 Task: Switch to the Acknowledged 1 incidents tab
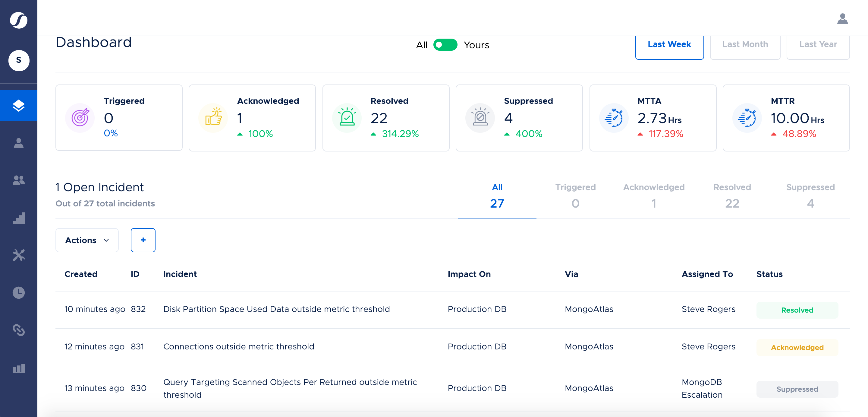pos(654,196)
